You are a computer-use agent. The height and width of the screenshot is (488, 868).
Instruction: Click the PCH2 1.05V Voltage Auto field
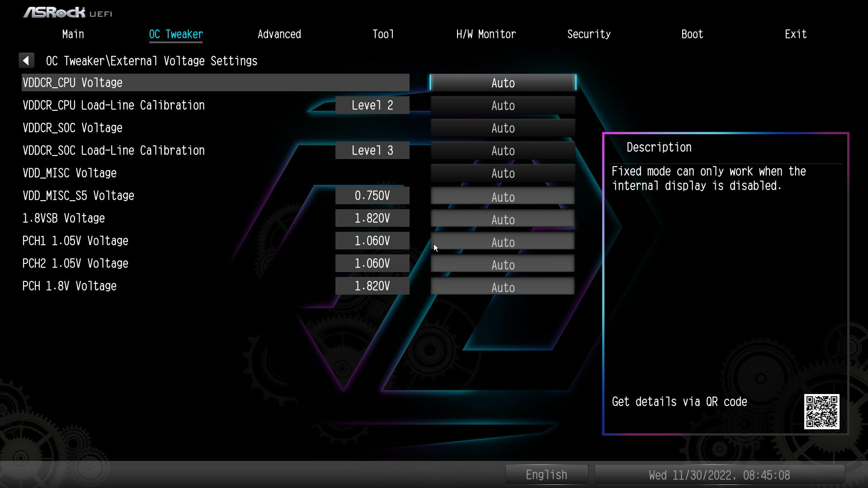point(503,264)
